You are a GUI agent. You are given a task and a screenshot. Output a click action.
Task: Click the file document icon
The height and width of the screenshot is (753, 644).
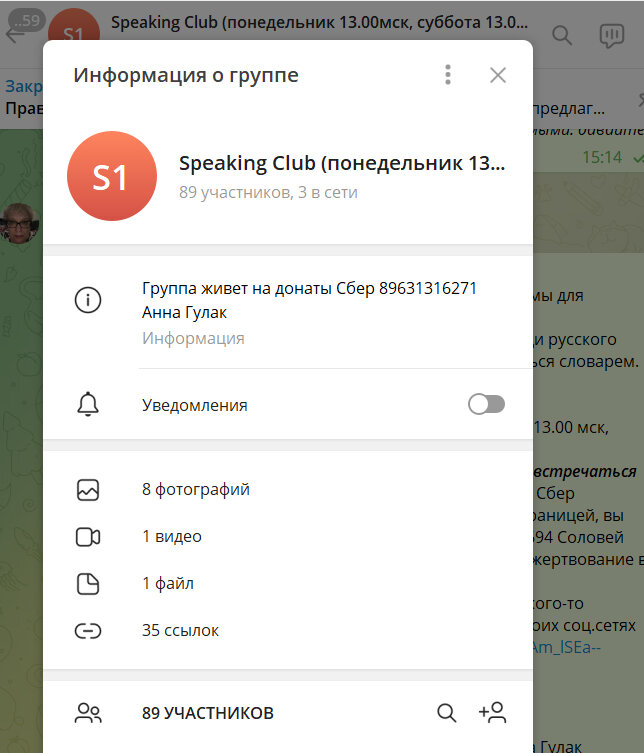point(88,584)
